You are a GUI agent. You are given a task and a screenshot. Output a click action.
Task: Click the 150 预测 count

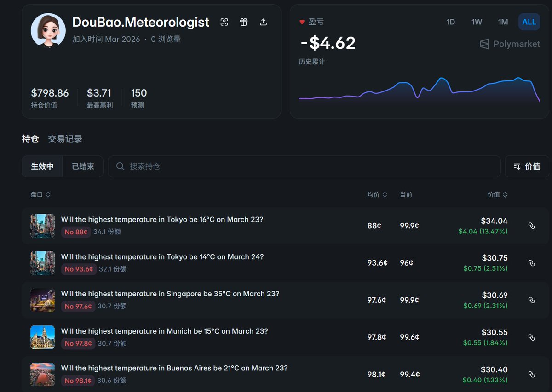139,93
